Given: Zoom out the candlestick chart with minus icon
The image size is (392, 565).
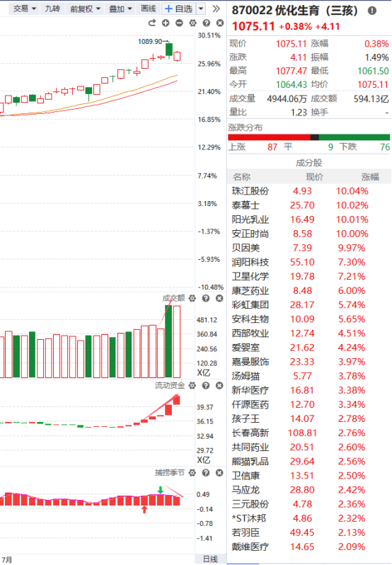Looking at the screenshot, I should pos(179,23).
